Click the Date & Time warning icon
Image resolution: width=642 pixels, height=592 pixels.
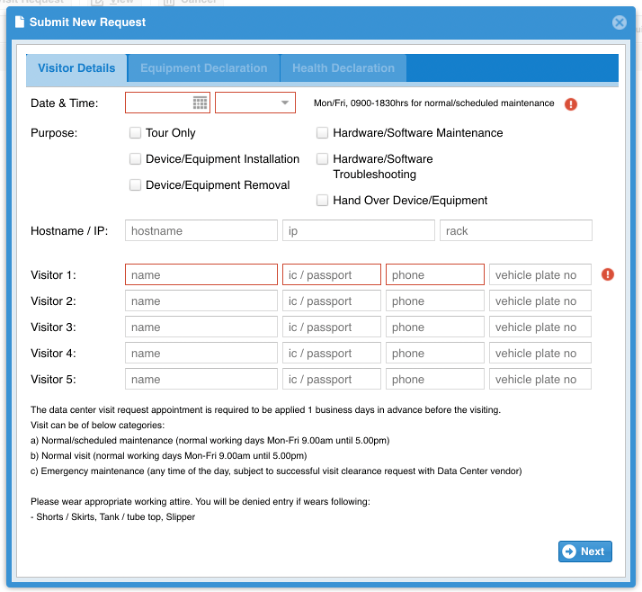point(571,104)
